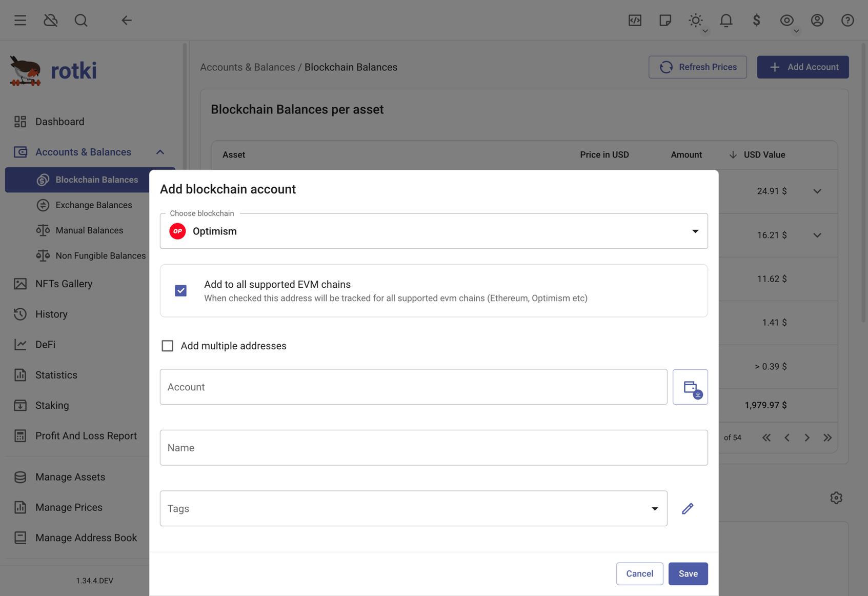Open the notifications bell
Viewport: 868px width, 596px height.
tap(726, 20)
